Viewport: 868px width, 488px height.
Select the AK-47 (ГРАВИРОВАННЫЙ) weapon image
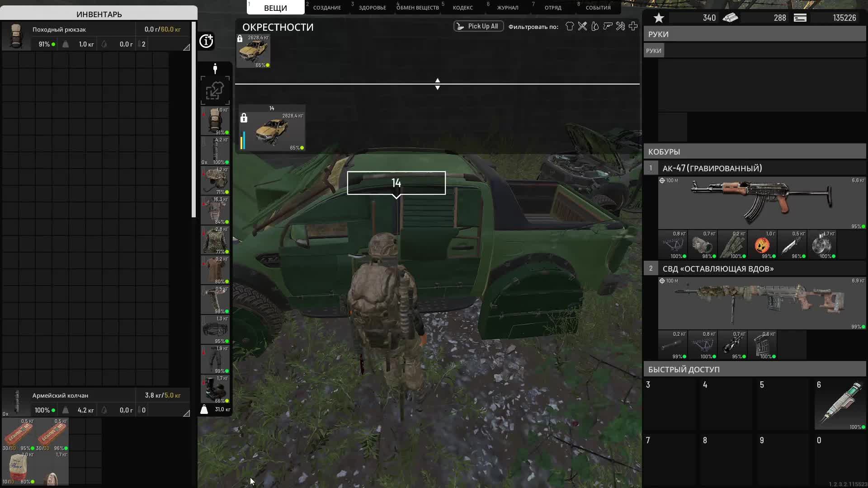click(762, 203)
